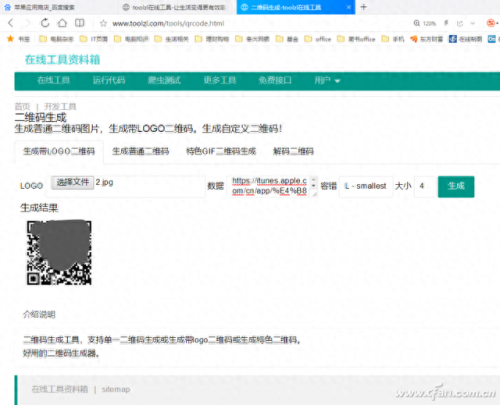Screen dimensions: 500x405
Task: Click the 大小 size input showing 4
Action: point(424,186)
